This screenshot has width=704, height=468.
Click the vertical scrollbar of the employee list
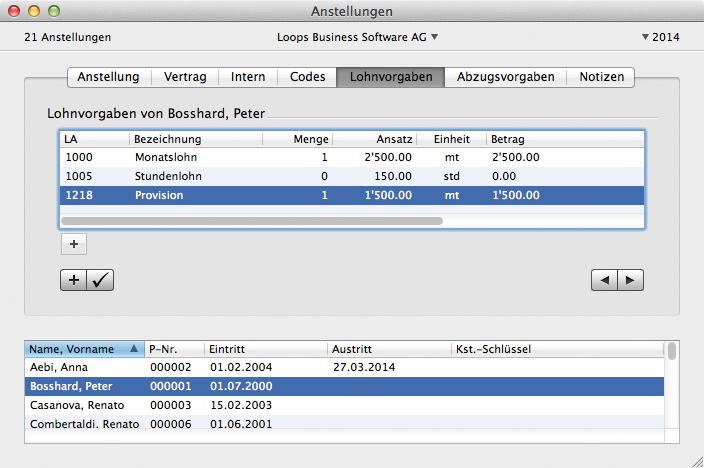coord(672,352)
